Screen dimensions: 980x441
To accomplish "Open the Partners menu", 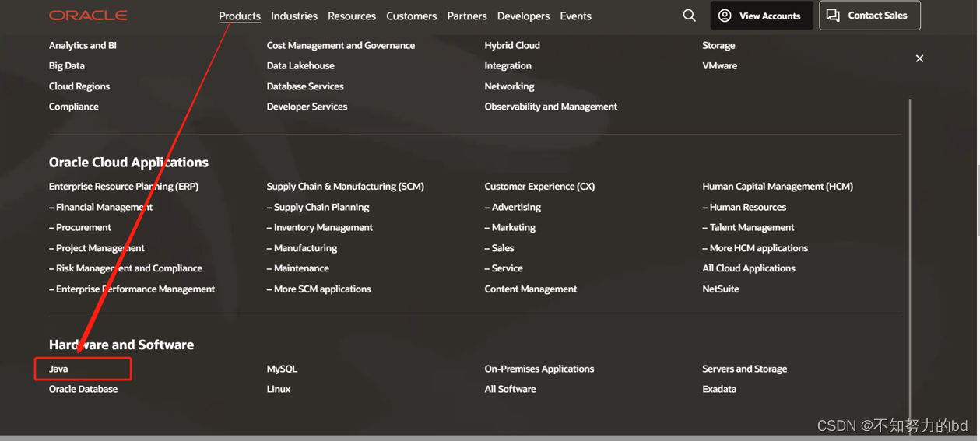I will pos(467,16).
